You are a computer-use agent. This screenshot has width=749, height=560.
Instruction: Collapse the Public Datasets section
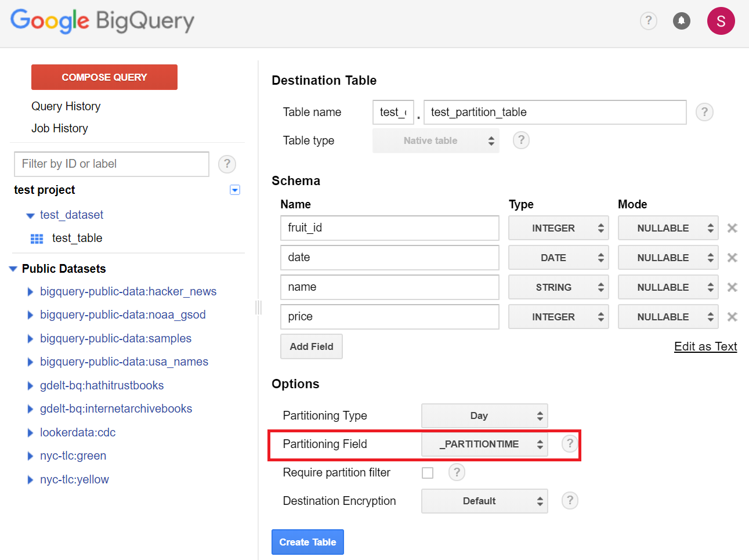tap(13, 269)
